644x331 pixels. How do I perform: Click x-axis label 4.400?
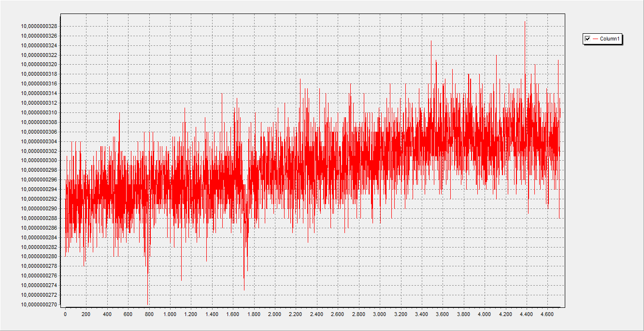click(526, 314)
